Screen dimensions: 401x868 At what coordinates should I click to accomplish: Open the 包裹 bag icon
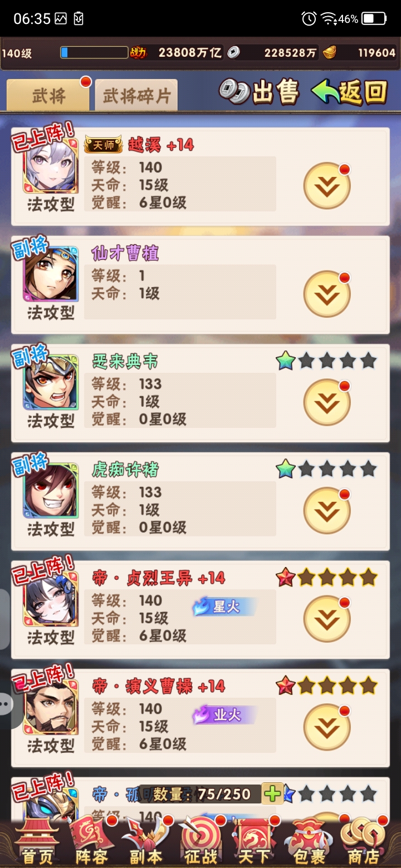(308, 841)
